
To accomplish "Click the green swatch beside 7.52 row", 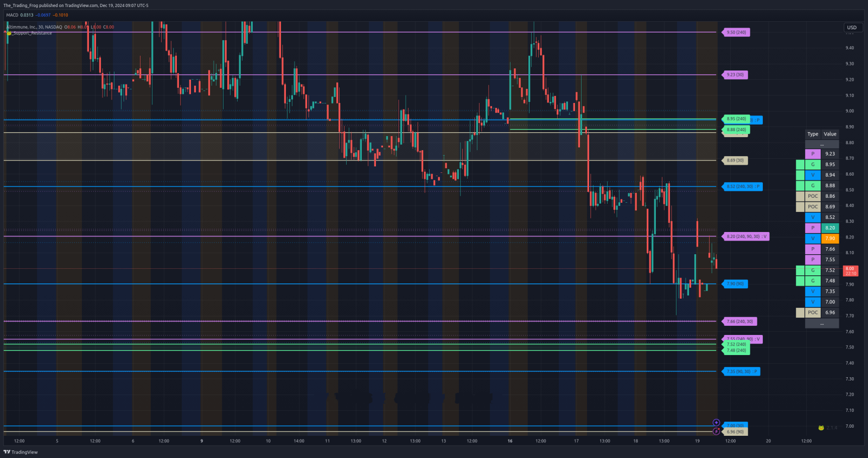I will coord(800,270).
